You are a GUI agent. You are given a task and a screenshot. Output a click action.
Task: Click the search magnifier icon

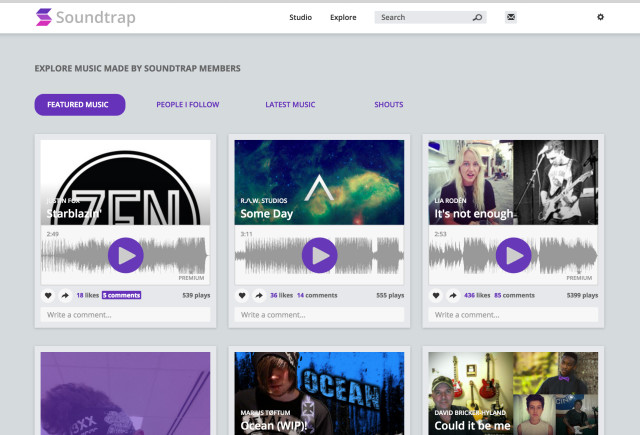pyautogui.click(x=477, y=17)
